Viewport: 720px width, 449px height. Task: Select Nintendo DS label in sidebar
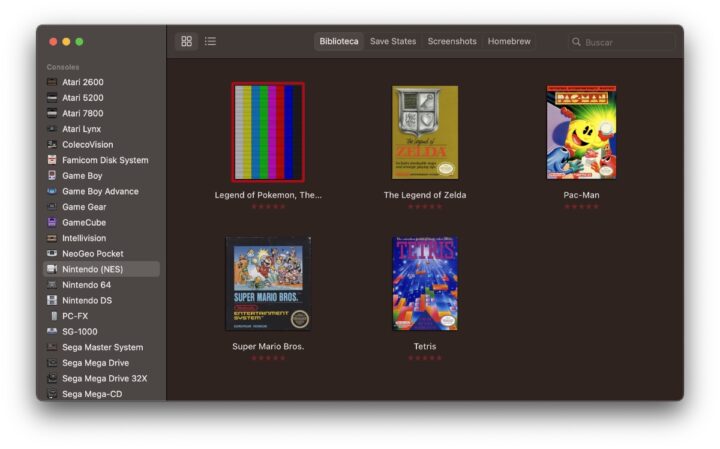pyautogui.click(x=87, y=301)
